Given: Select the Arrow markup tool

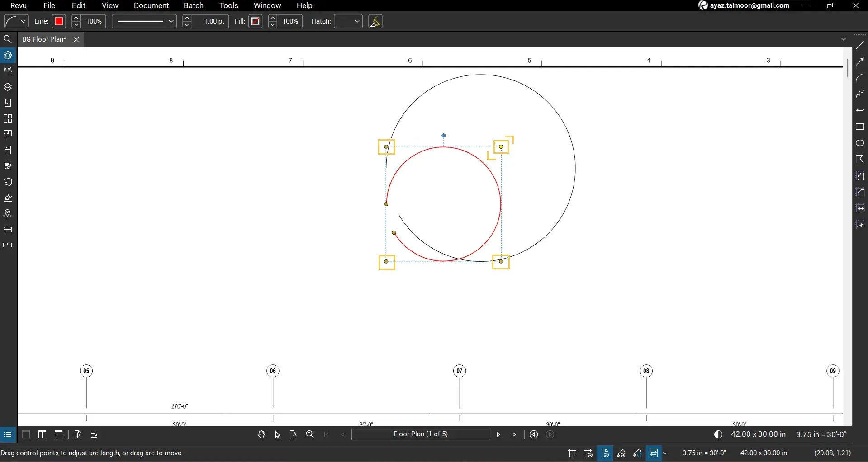Looking at the screenshot, I should point(860,61).
